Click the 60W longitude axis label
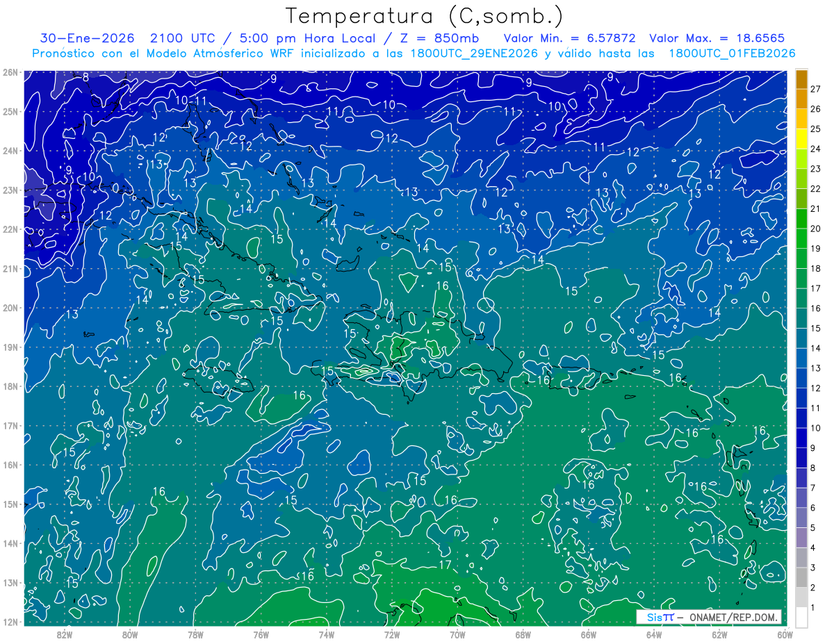This screenshot has width=834, height=644. coord(784,634)
